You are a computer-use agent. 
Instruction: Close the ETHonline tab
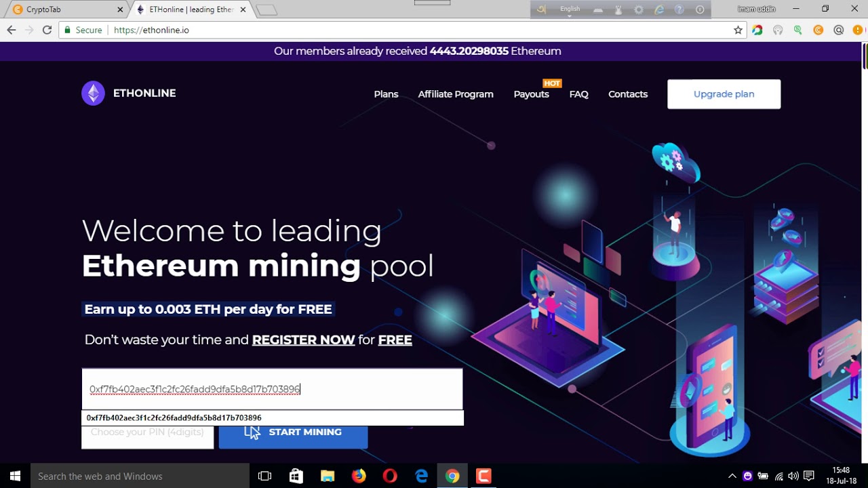coord(243,9)
